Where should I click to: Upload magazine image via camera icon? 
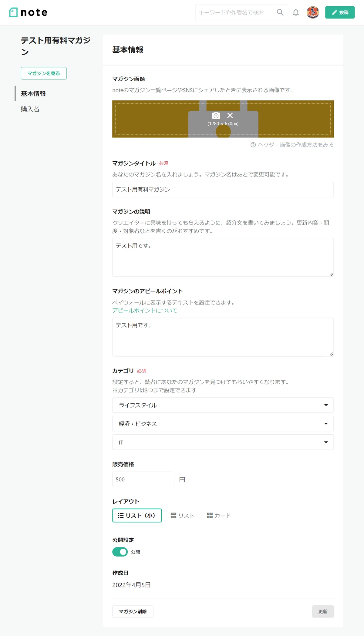click(x=216, y=115)
